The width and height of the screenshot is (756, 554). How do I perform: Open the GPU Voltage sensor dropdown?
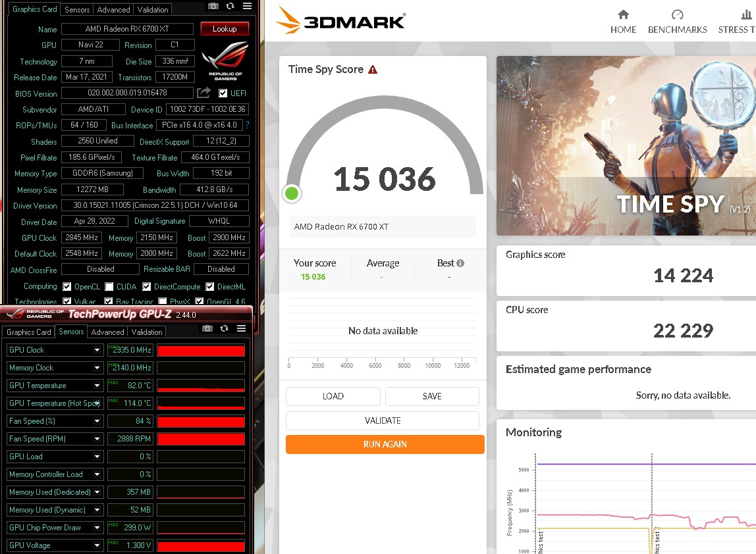pyautogui.click(x=97, y=545)
